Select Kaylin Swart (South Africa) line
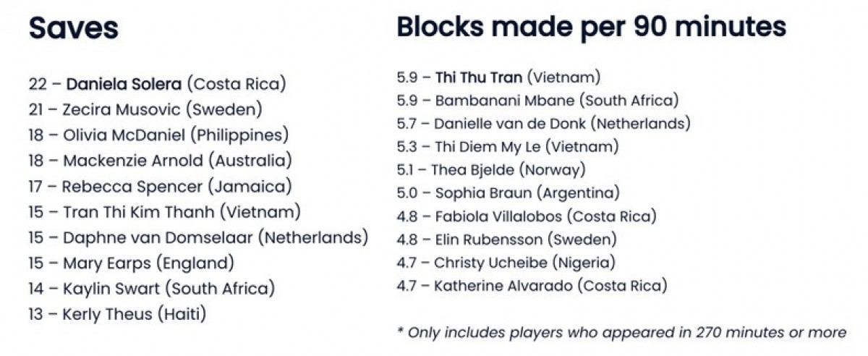 click(x=152, y=289)
